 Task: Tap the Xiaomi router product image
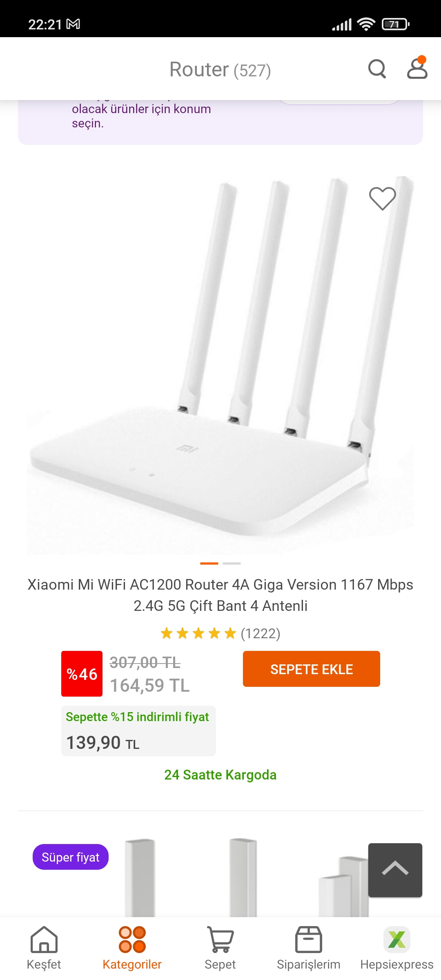(x=220, y=365)
